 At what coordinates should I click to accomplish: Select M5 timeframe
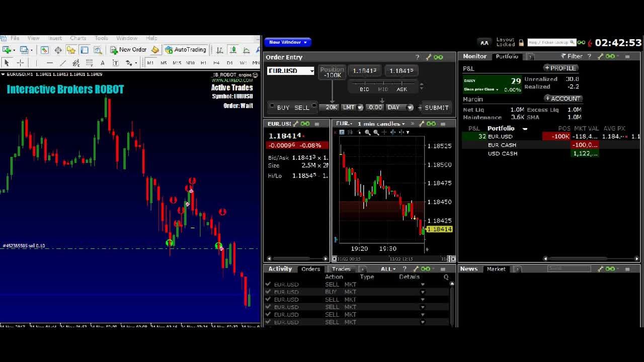tap(164, 63)
